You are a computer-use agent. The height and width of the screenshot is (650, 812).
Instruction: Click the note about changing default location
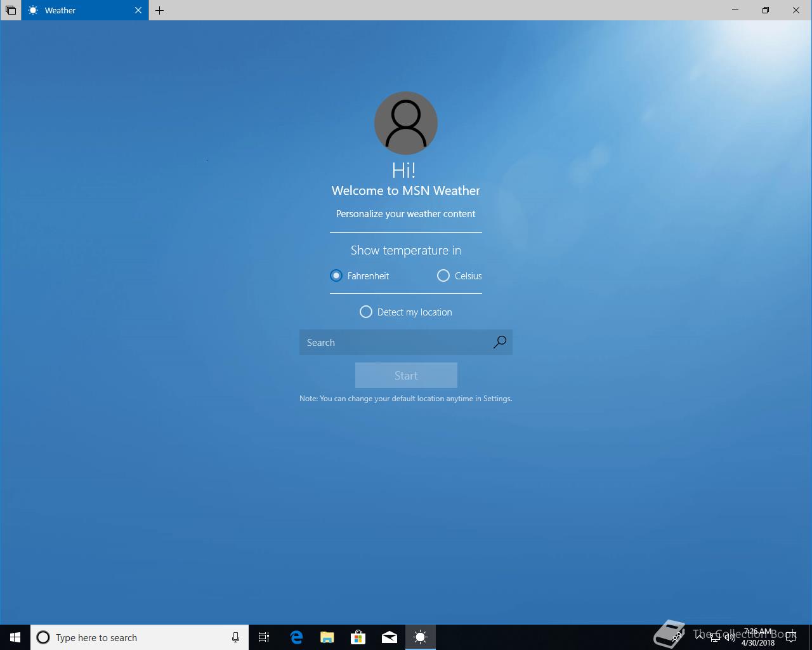tap(406, 399)
